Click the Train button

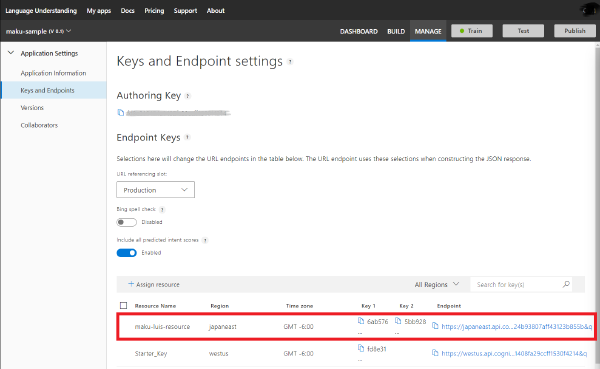[x=472, y=31]
